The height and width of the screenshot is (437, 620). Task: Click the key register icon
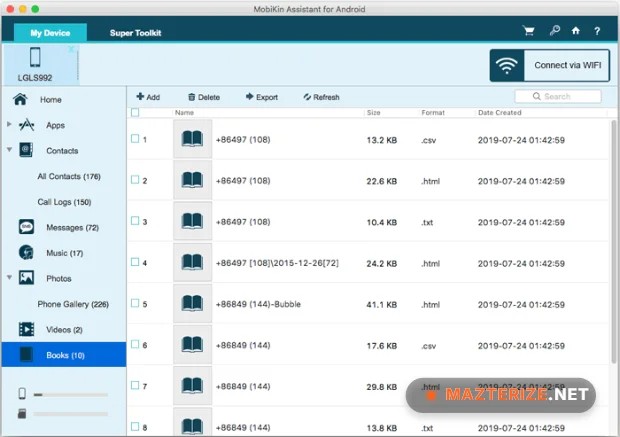554,30
